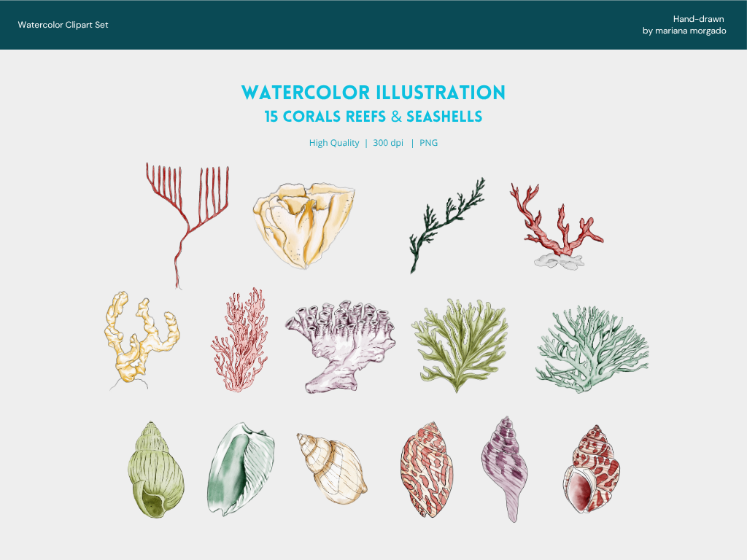Screen dimensions: 747x560
Task: Select the olive green leafy seaweed
Action: pyautogui.click(x=460, y=345)
